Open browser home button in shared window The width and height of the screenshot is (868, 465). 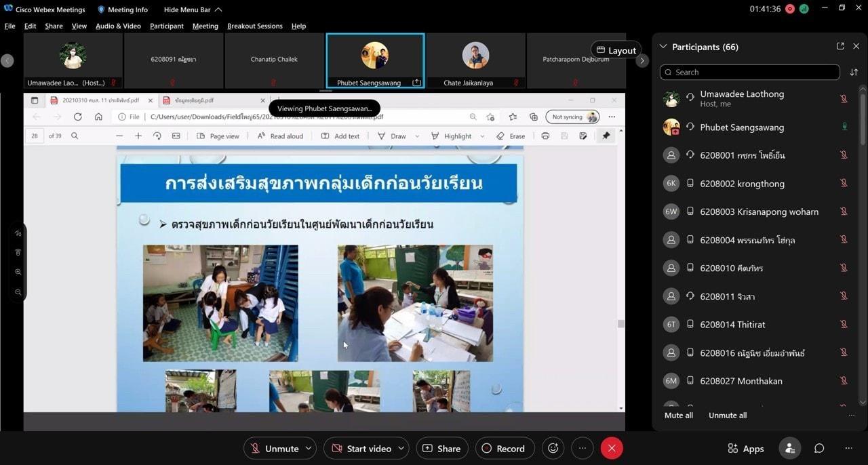tap(98, 117)
